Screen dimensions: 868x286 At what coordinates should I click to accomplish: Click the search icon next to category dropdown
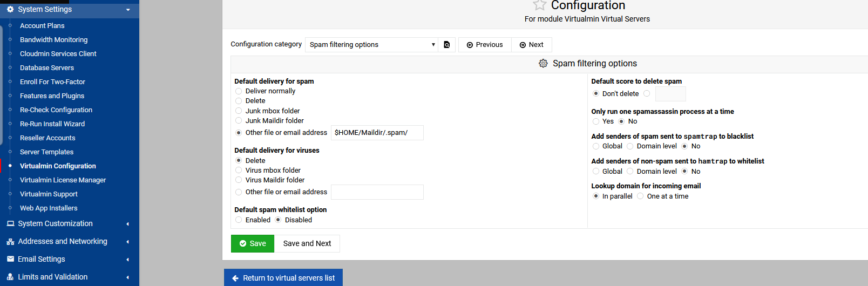(x=447, y=45)
